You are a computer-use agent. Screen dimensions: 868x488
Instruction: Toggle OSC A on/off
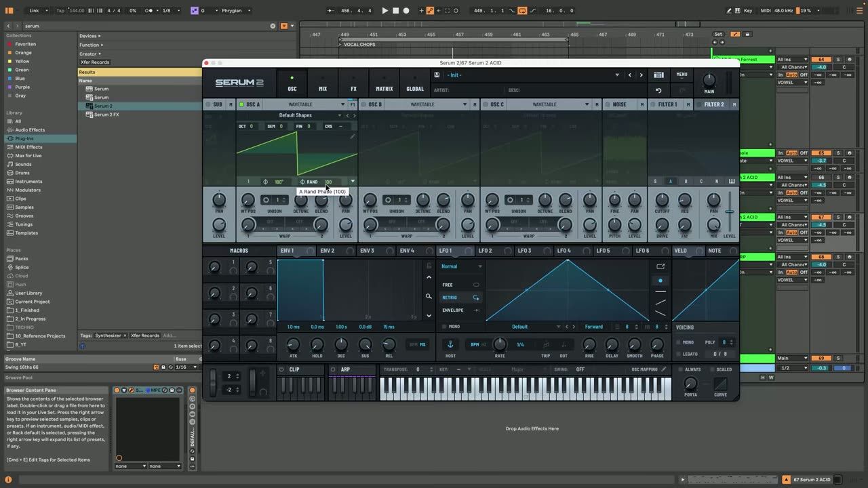[x=241, y=104]
